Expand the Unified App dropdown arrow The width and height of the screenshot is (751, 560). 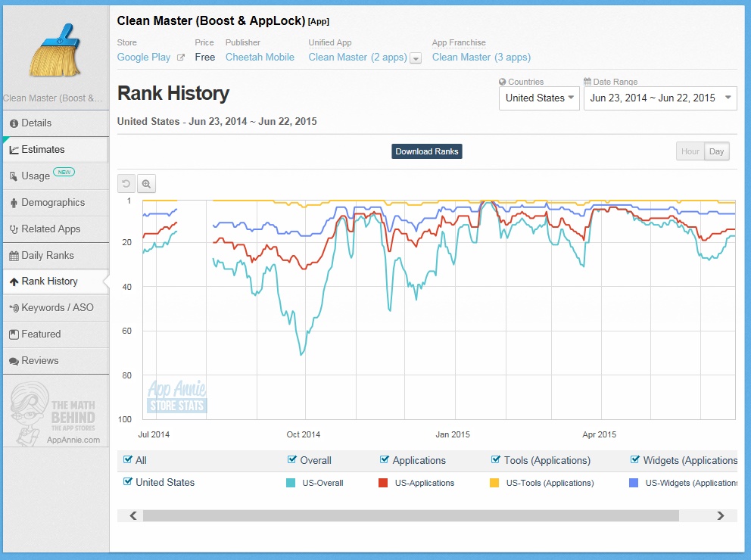[x=416, y=58]
